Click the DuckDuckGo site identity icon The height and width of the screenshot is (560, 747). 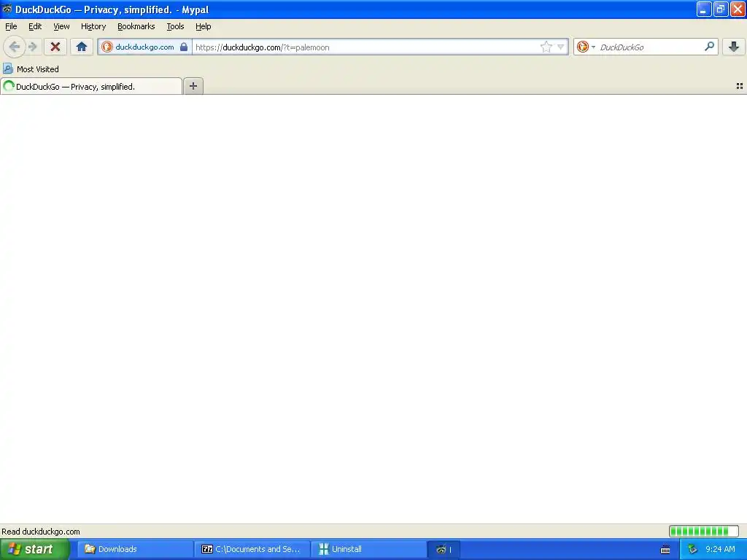click(x=107, y=47)
